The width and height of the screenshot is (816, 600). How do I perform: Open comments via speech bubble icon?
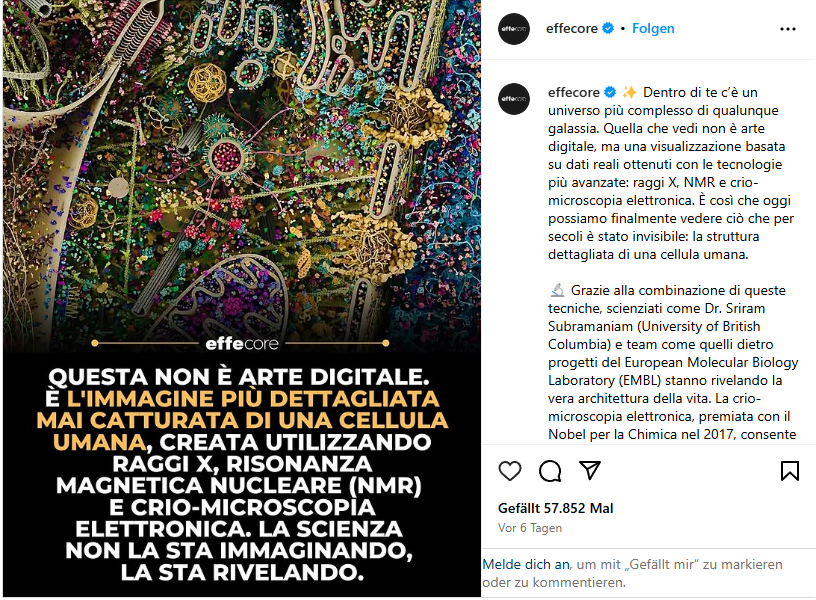[550, 471]
